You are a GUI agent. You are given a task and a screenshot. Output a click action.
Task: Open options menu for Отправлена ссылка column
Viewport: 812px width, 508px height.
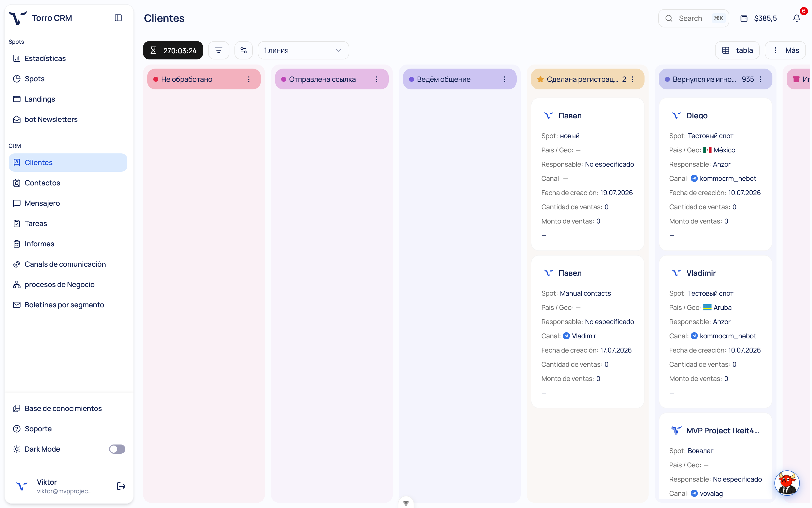click(377, 79)
